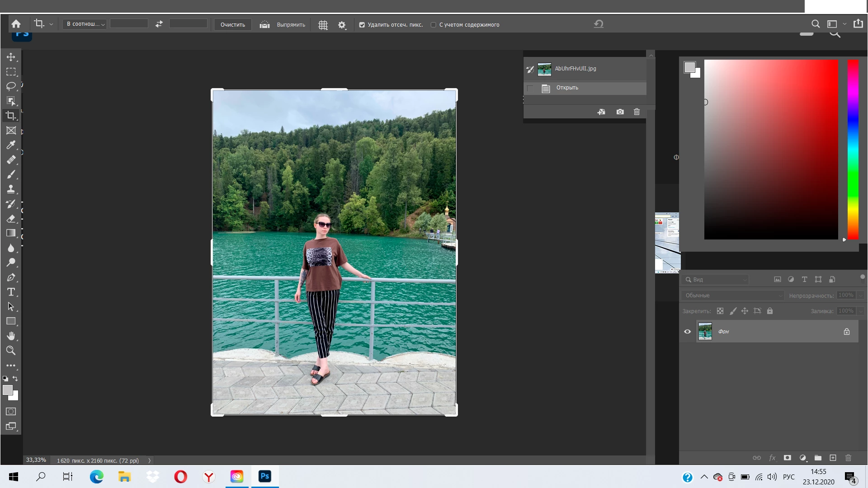Select the Hand tool
The width and height of the screenshot is (868, 488).
coord(11,336)
